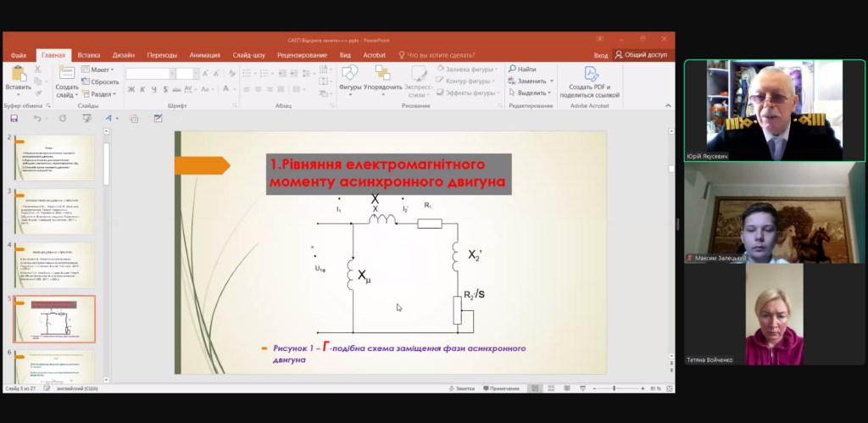This screenshot has width=868, height=423.
Task: Click the Redo/repeat icon in quick access
Action: coord(63,118)
